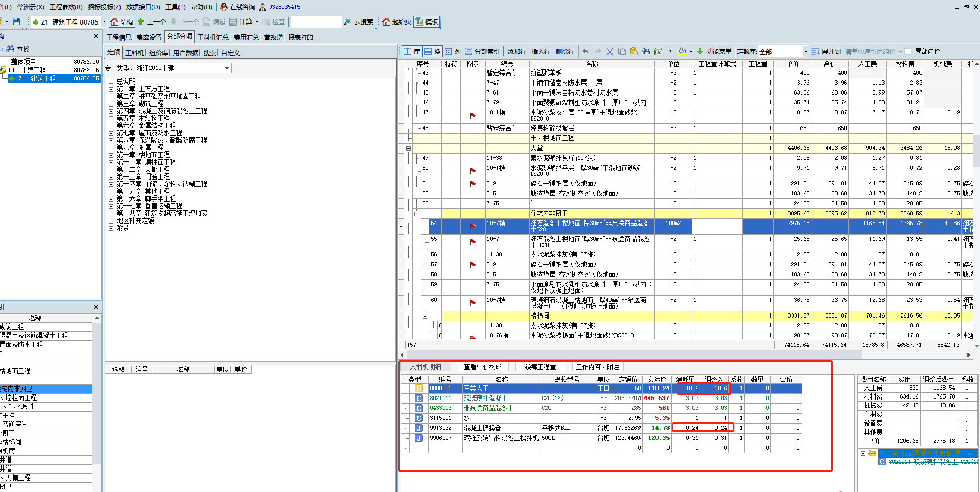This screenshot has width=980, height=492.
Task: Click the cloud search input field
Action: [x=316, y=21]
